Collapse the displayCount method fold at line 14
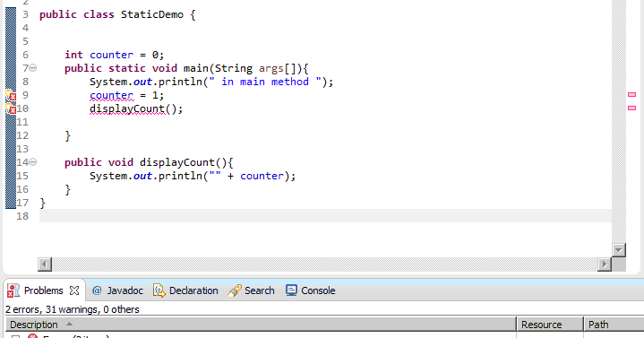This screenshot has width=644, height=338. pos(33,162)
